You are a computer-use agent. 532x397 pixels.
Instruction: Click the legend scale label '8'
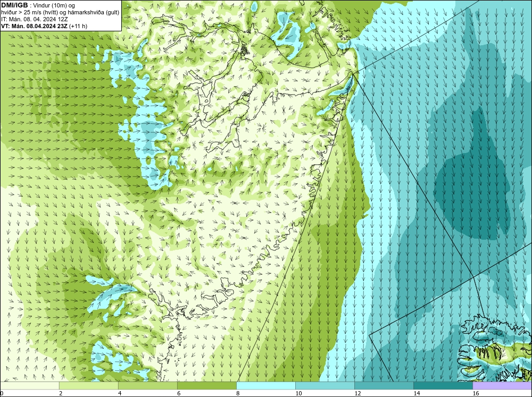pos(238,393)
